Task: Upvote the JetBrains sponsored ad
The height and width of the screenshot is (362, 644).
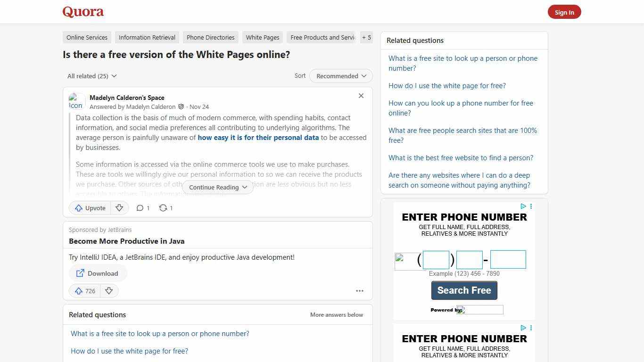Action: click(84, 291)
